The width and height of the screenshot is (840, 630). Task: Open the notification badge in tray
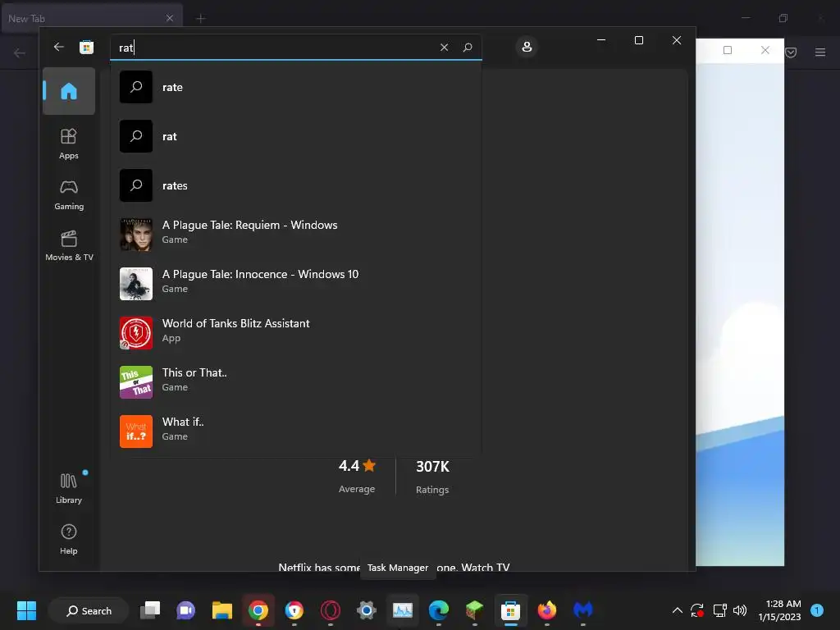click(x=817, y=610)
